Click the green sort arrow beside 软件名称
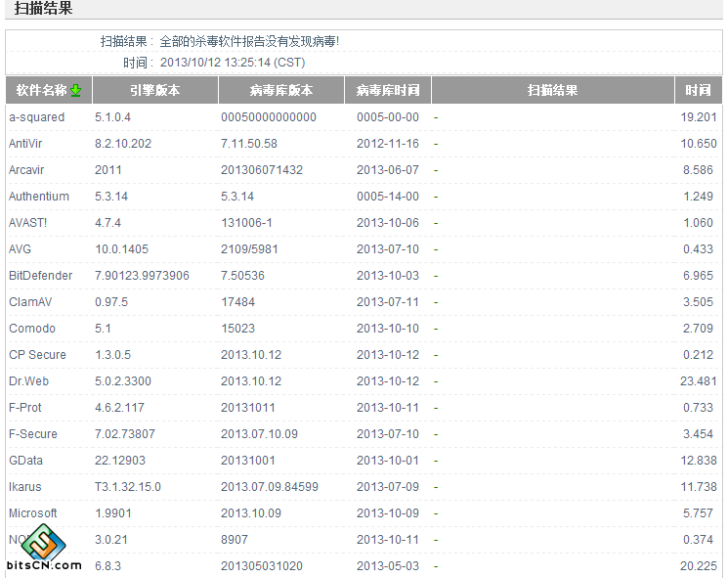 click(x=75, y=90)
